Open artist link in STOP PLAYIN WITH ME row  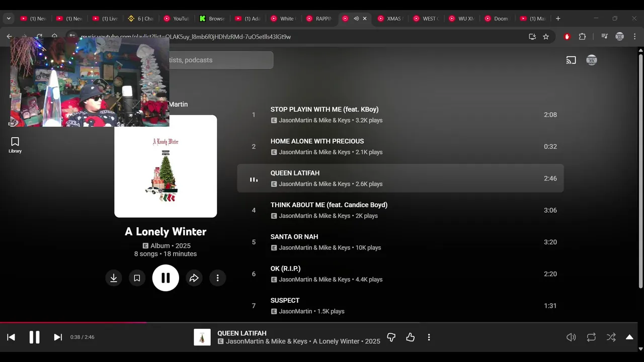pos(314,121)
